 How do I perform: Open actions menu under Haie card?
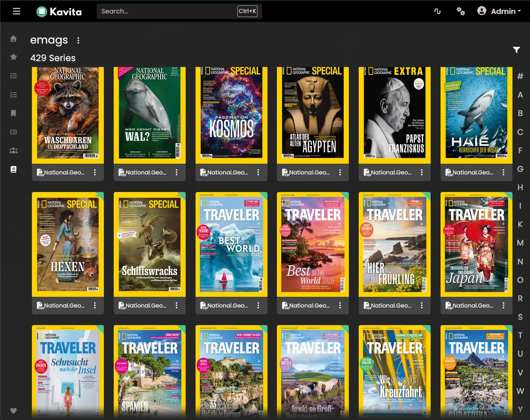[x=503, y=173]
